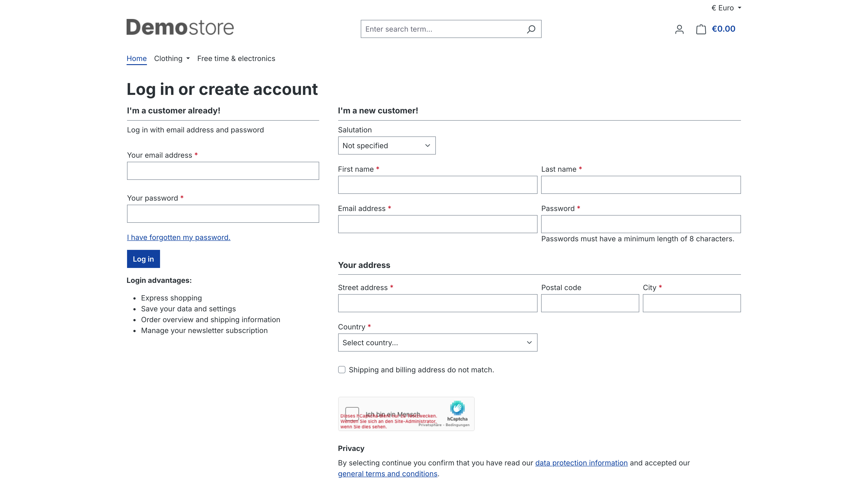Expand the Select country dropdown
The height and width of the screenshot is (488, 868).
coord(438,343)
